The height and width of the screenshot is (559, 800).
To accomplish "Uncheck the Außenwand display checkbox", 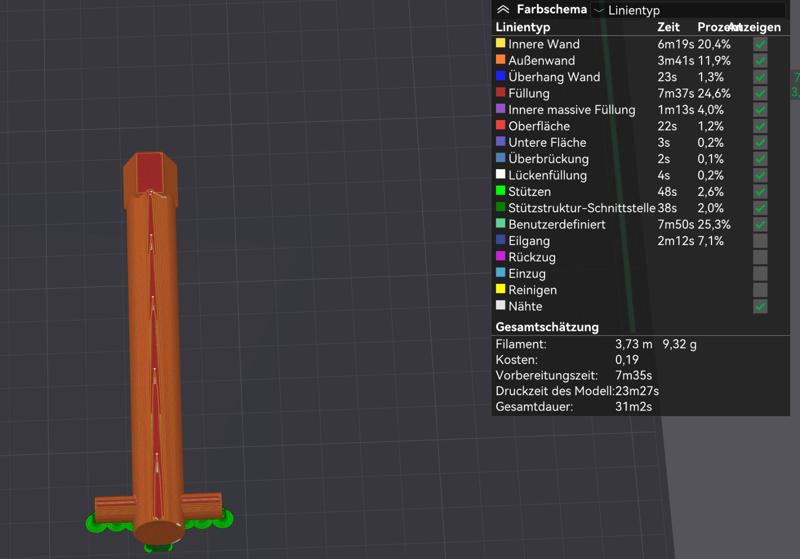I will tap(760, 61).
